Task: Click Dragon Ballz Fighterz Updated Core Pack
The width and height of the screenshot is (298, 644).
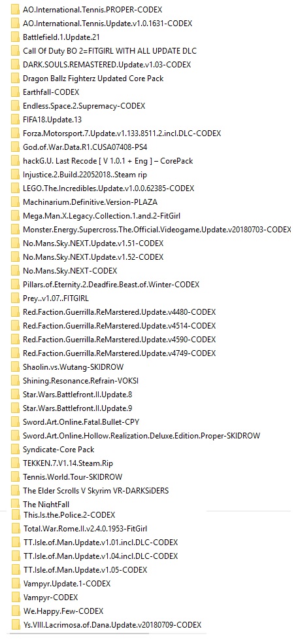Action: tap(93, 79)
